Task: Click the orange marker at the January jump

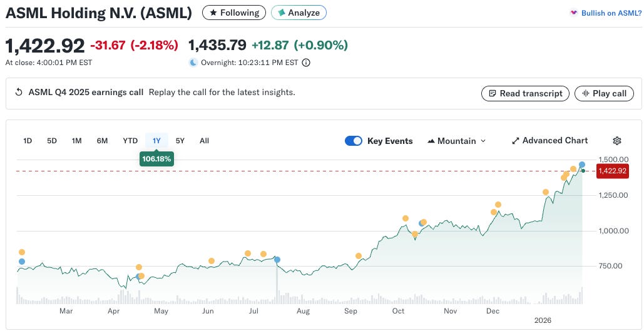Action: pyautogui.click(x=546, y=192)
